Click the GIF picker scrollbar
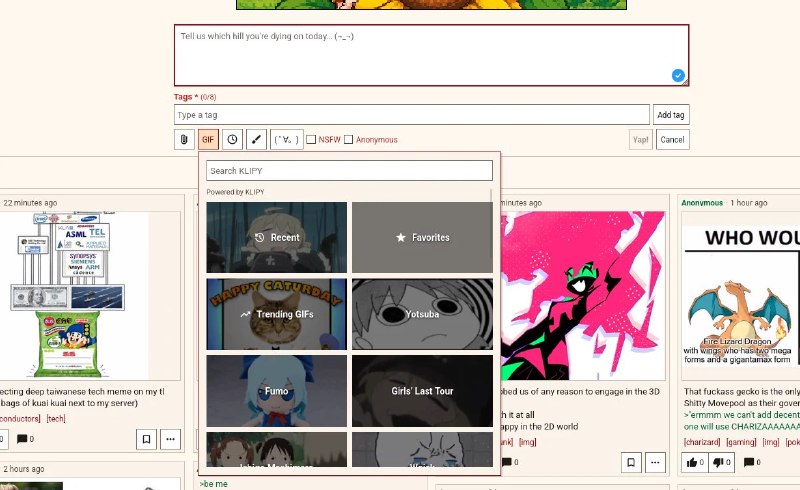 point(491,225)
